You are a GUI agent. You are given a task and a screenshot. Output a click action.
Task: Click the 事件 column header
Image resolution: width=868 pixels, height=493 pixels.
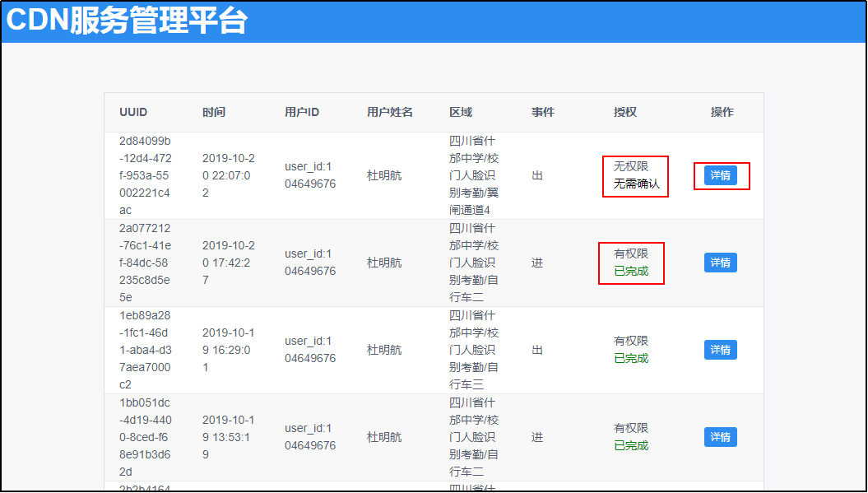point(543,112)
